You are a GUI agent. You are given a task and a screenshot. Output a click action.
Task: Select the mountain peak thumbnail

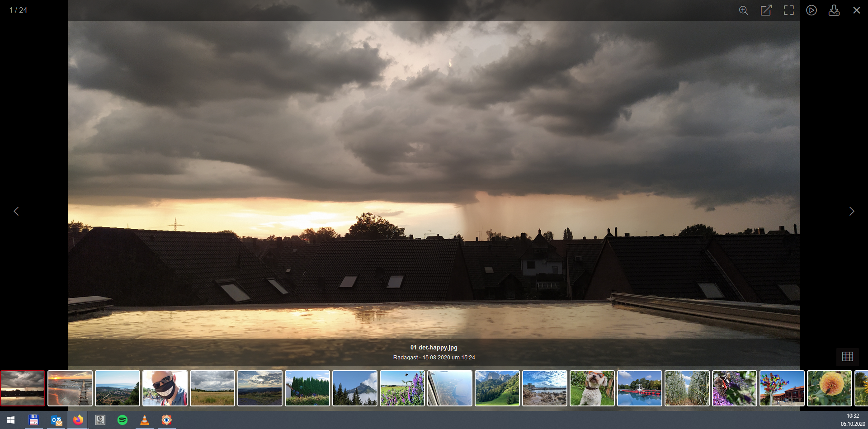point(355,388)
